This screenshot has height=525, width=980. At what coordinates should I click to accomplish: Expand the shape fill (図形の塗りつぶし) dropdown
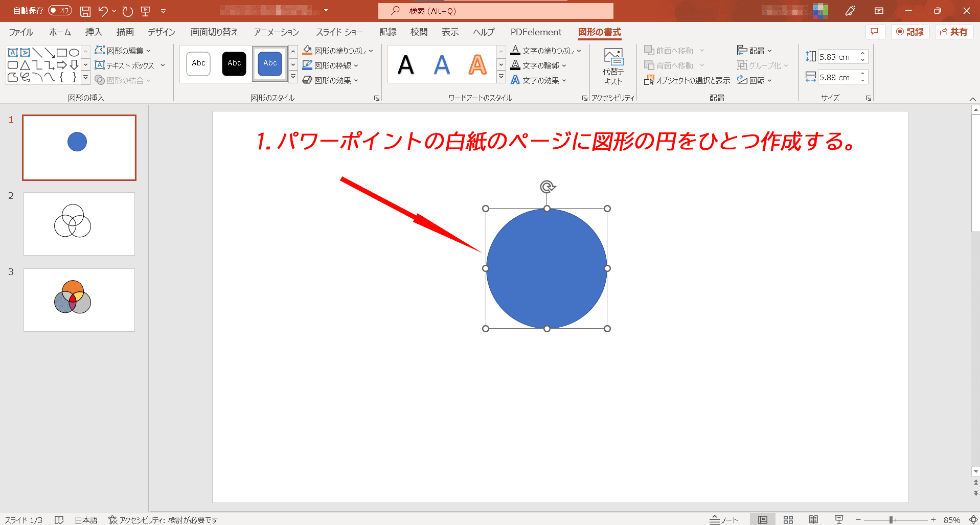coord(371,51)
